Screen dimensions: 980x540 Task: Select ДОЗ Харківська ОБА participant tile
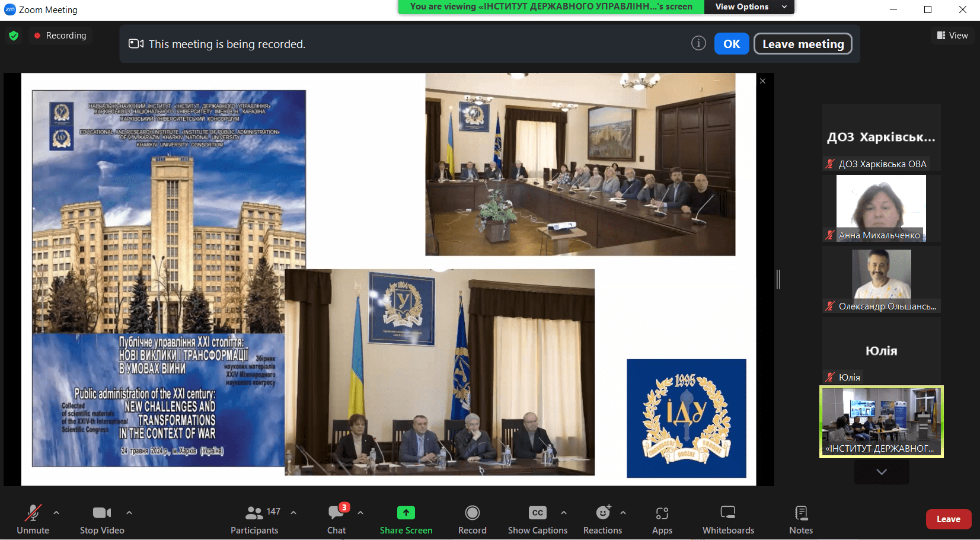tap(882, 138)
